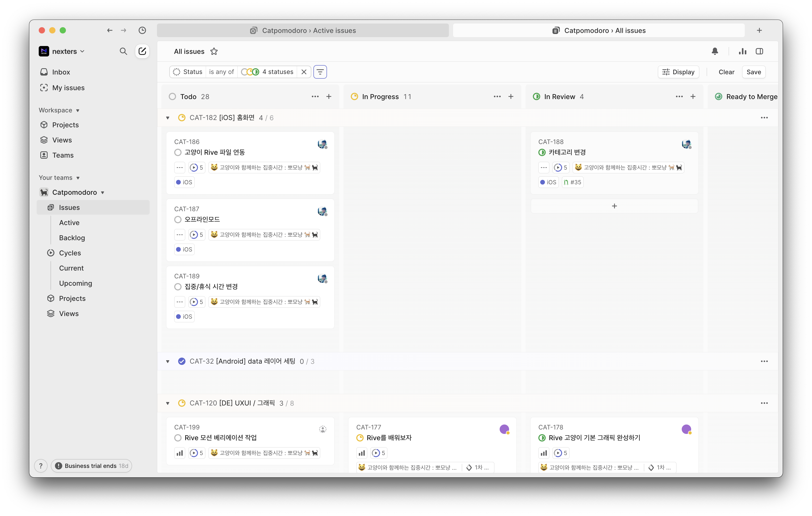The height and width of the screenshot is (516, 812).
Task: Click status circle of CAT-186 issue
Action: [178, 152]
